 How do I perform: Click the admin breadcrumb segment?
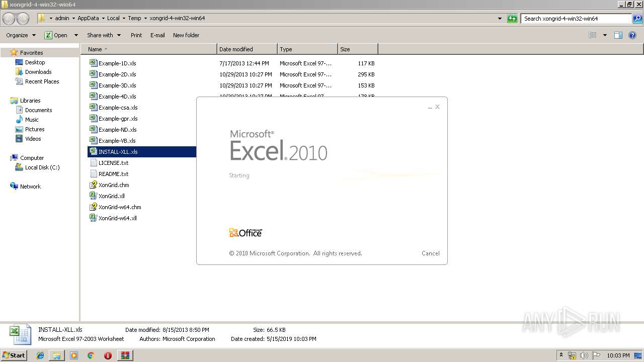pos(62,18)
